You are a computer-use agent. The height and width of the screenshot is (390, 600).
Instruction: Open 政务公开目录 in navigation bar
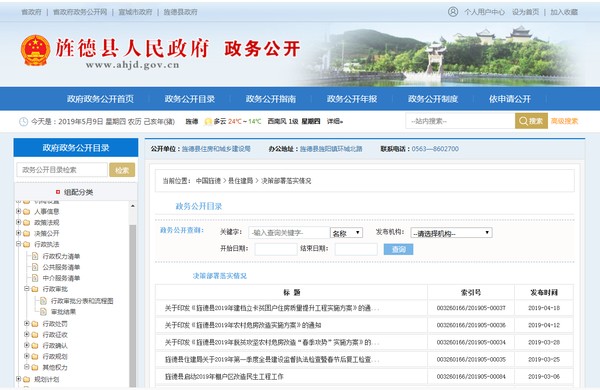click(x=190, y=99)
